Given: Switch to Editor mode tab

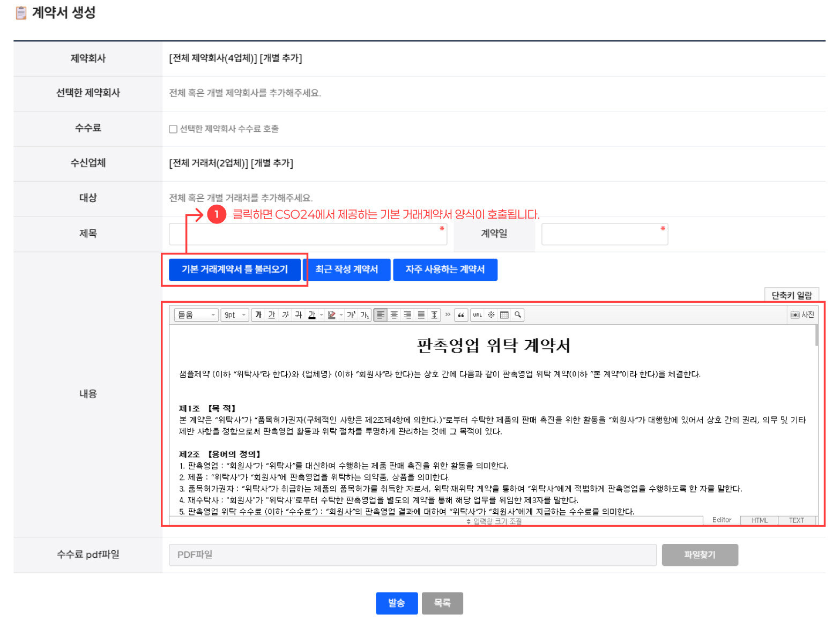Looking at the screenshot, I should click(722, 520).
